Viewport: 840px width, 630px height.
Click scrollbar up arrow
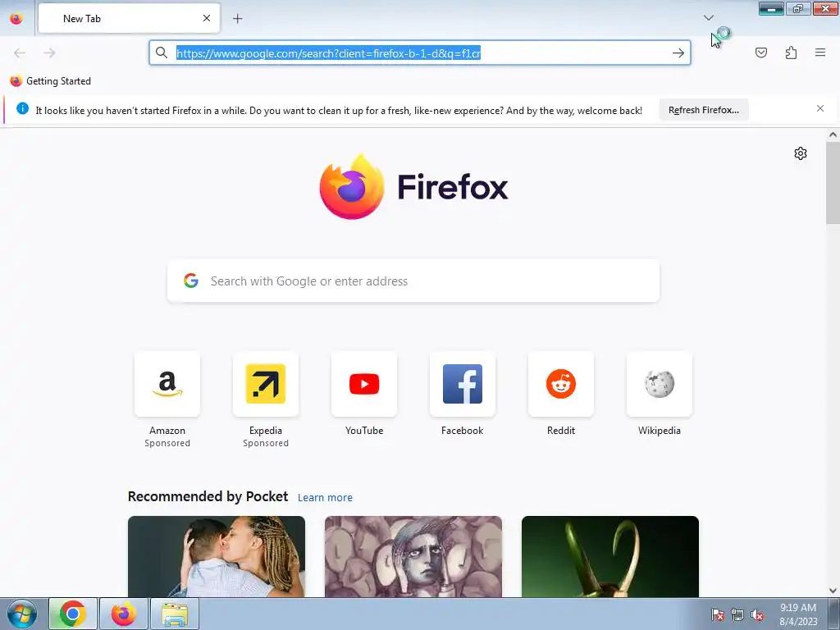point(833,135)
